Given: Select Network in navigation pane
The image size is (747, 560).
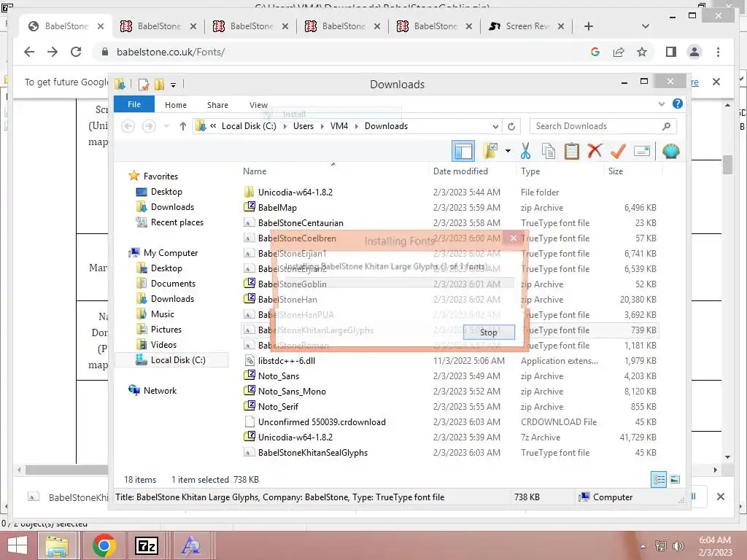Looking at the screenshot, I should click(160, 391).
